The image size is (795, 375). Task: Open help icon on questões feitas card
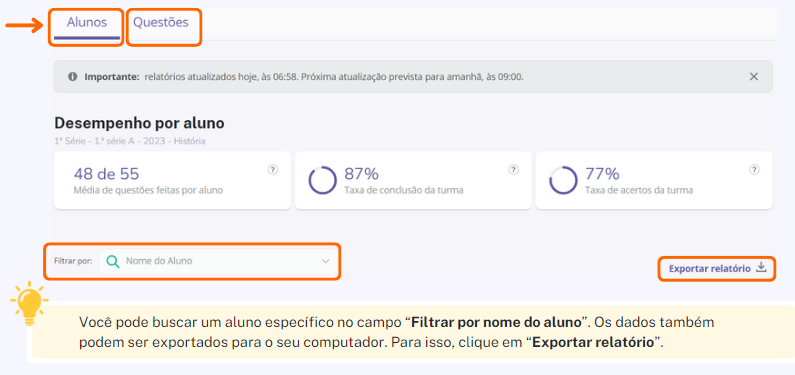tap(273, 170)
